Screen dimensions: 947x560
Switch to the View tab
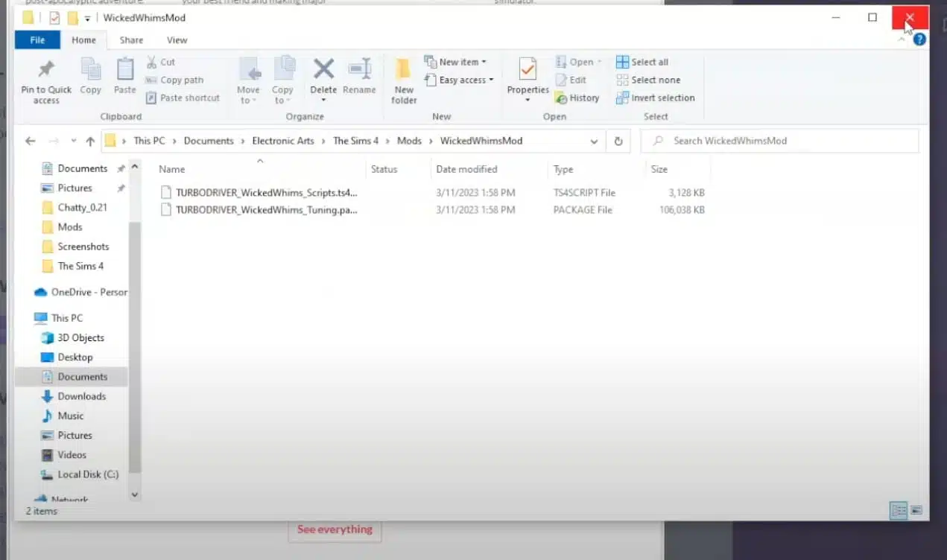coord(177,40)
